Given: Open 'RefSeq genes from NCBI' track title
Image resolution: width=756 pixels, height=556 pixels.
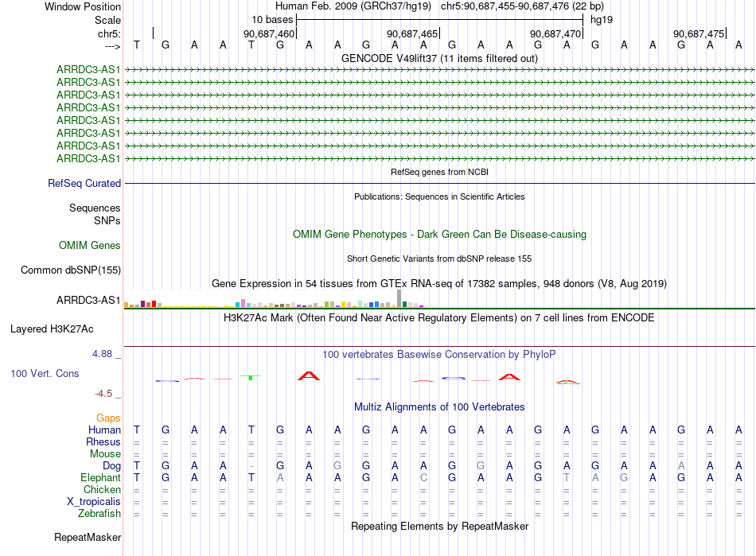Looking at the screenshot, I should click(439, 172).
